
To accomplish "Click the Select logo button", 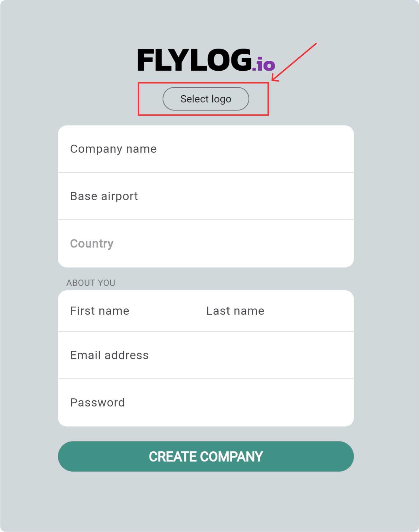I will point(206,99).
